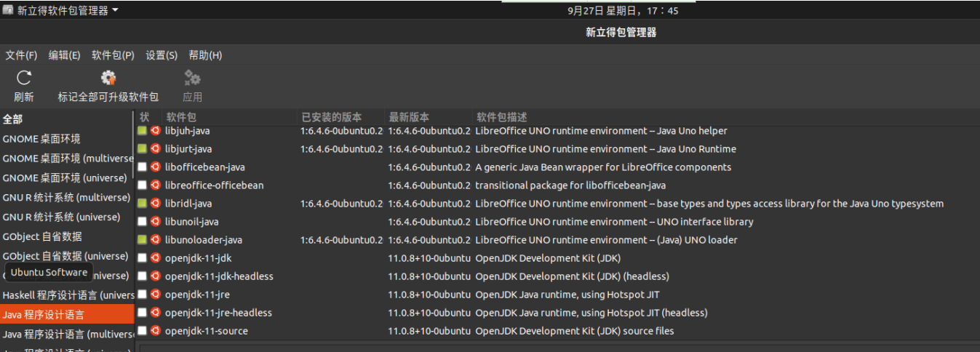
Task: Click Ubuntu support icon beside libofficebean-java
Action: (155, 167)
